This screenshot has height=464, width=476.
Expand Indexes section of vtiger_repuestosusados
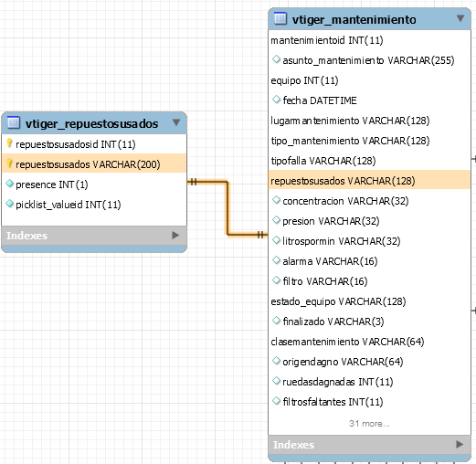click(175, 235)
